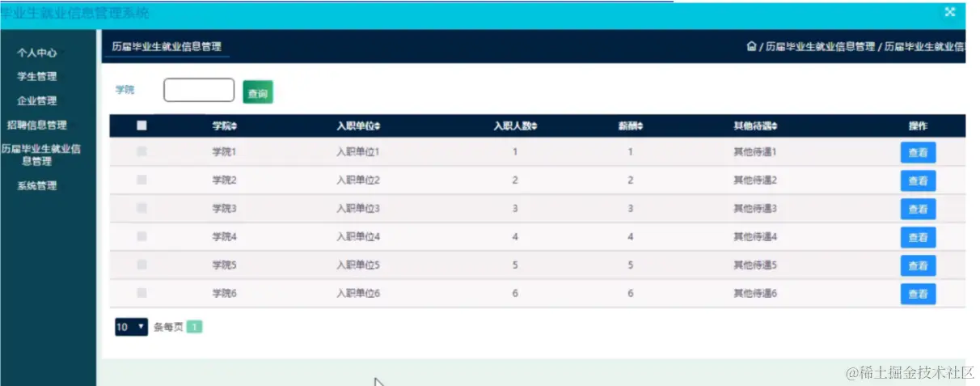980x386 pixels.
Task: Click the cell 其他待遇5
Action: (x=755, y=265)
